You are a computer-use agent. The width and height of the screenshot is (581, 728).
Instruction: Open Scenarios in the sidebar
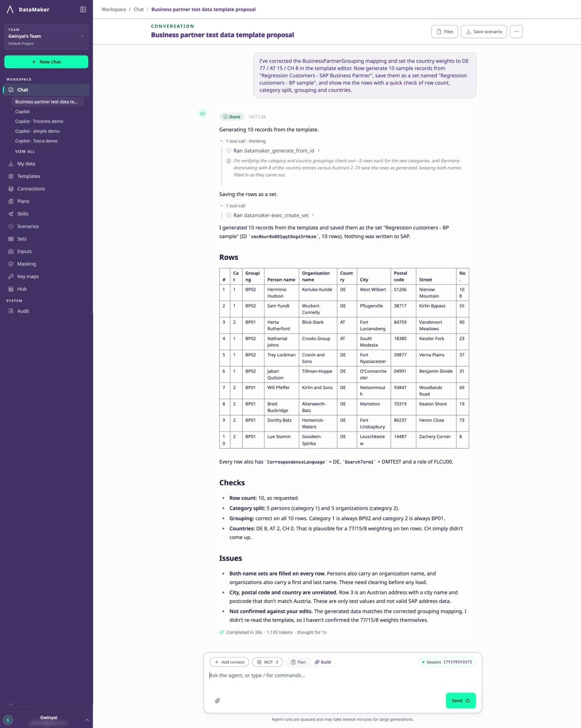(46, 226)
